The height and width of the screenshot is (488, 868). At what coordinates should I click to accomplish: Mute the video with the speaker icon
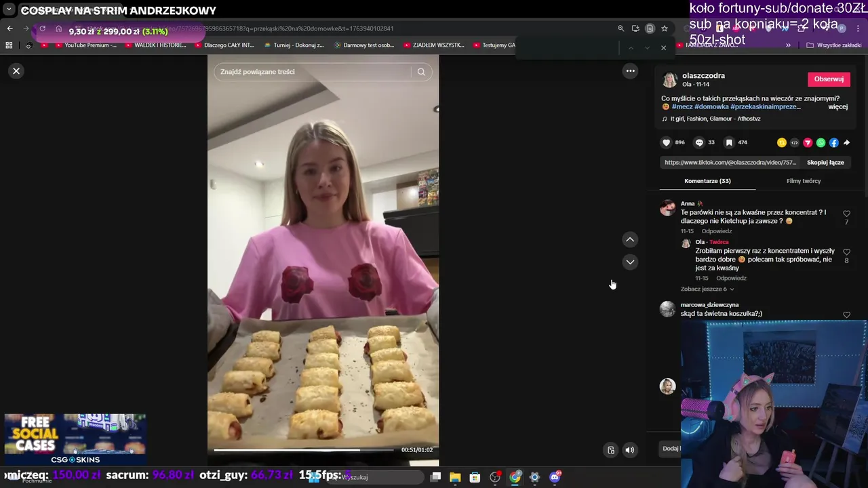[630, 450]
